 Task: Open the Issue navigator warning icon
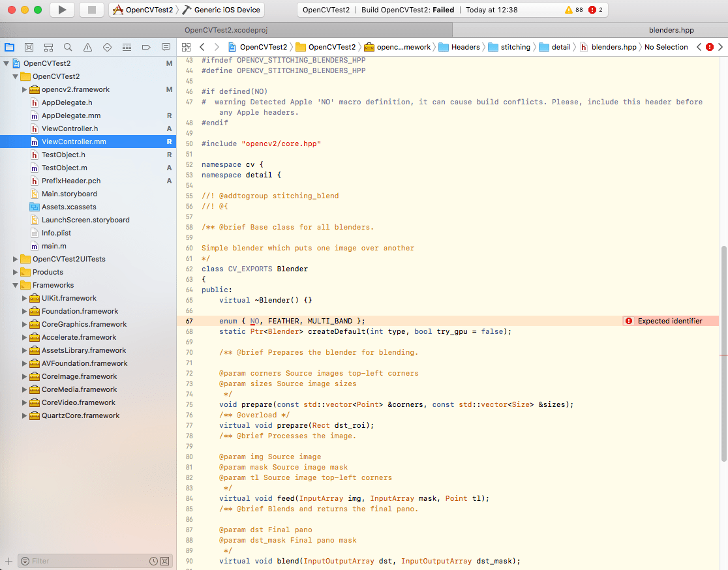87,47
